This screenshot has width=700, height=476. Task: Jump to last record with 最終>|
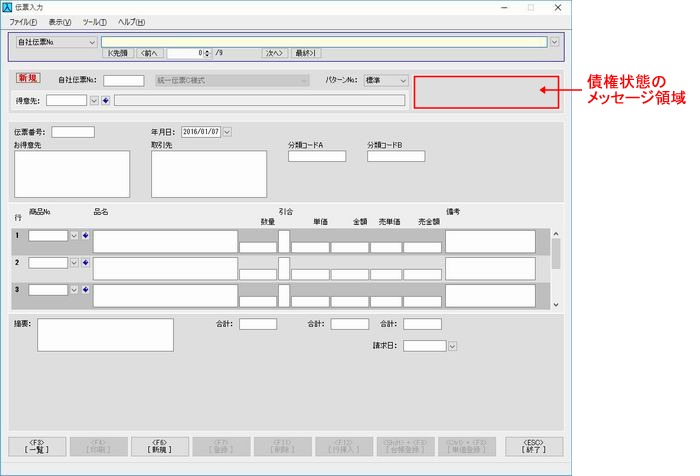click(306, 53)
